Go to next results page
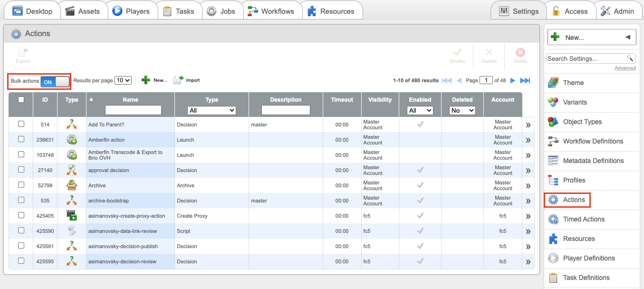The height and width of the screenshot is (289, 644). point(513,80)
